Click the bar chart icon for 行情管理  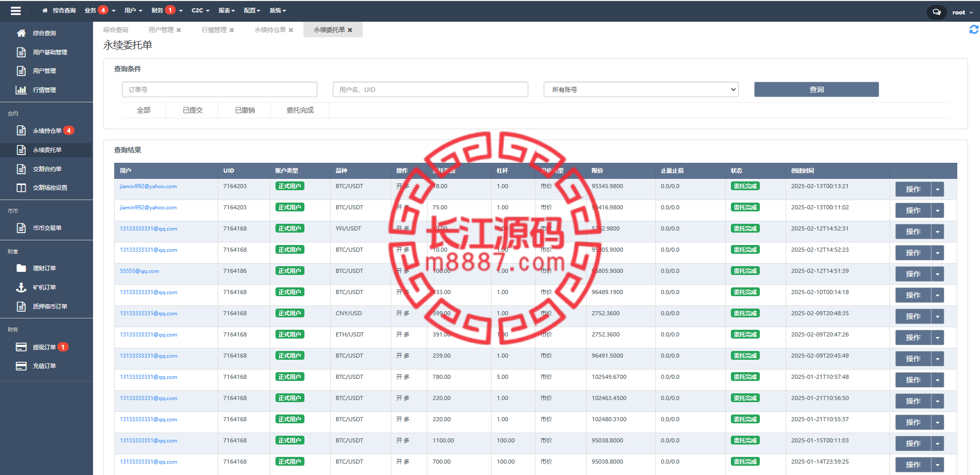(21, 90)
